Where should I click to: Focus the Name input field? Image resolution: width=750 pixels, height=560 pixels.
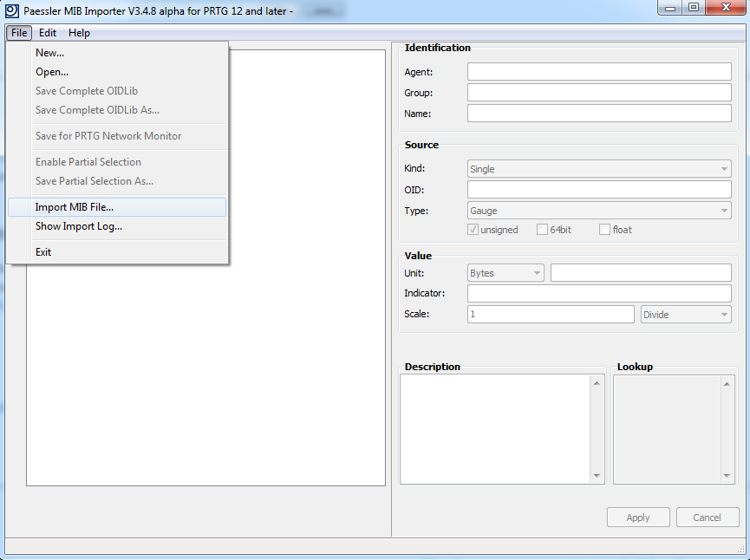tap(599, 114)
